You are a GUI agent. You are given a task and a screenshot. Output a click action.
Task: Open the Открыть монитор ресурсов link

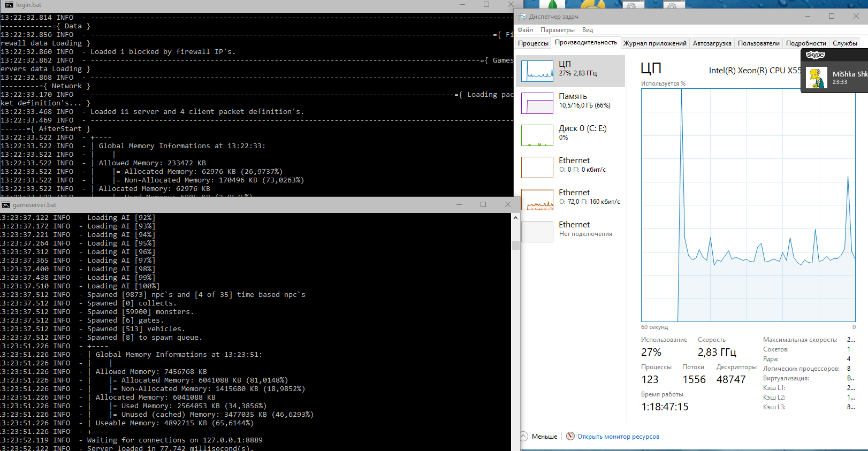(618, 437)
